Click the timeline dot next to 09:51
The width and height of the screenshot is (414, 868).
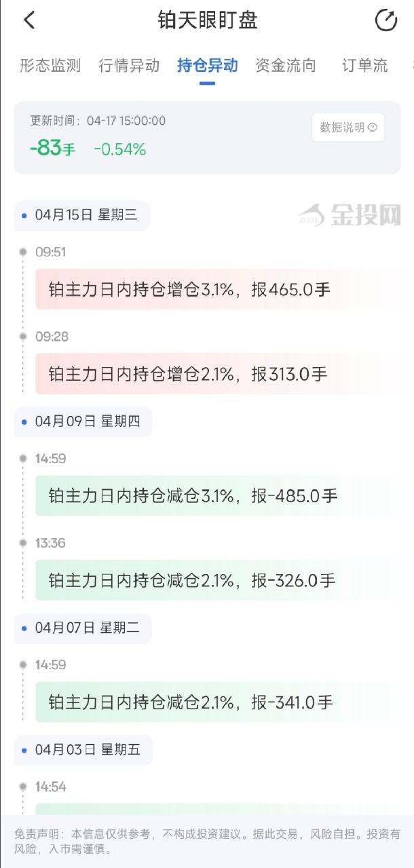coord(24,252)
